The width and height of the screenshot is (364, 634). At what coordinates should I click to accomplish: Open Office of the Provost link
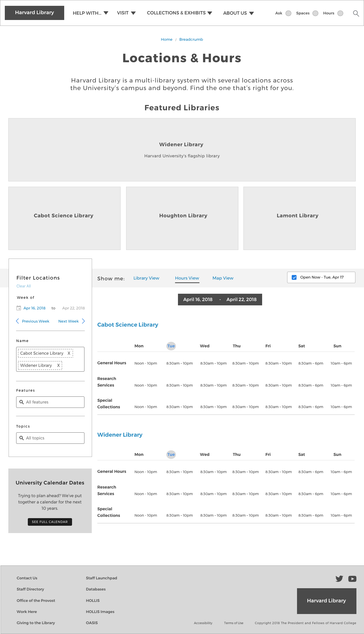[x=36, y=601]
